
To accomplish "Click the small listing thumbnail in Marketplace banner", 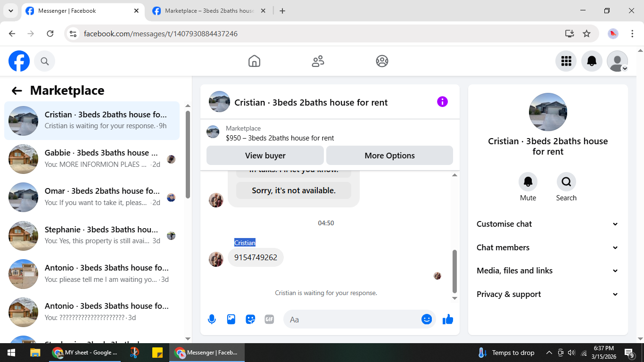I will click(x=213, y=132).
